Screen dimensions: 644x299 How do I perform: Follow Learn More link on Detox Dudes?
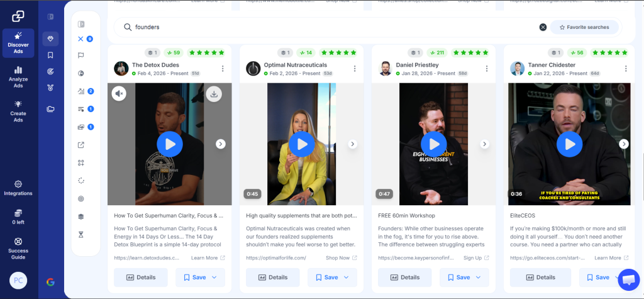tap(208, 258)
